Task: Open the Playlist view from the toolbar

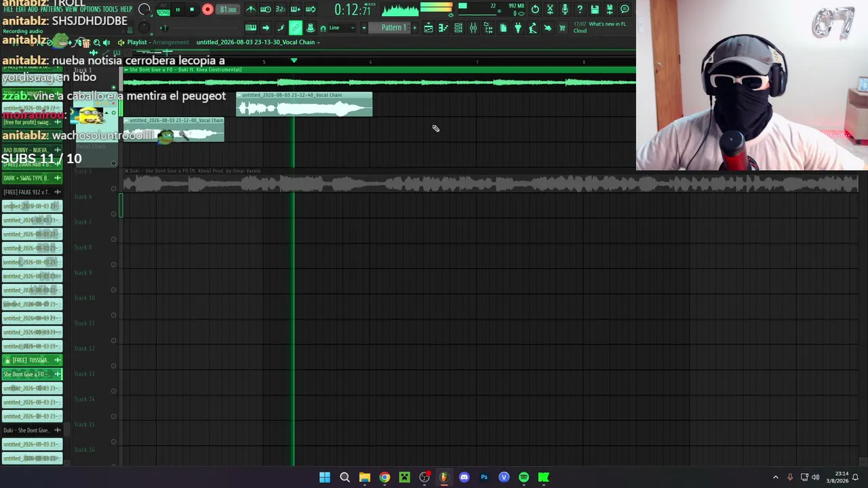Action: pos(429,28)
